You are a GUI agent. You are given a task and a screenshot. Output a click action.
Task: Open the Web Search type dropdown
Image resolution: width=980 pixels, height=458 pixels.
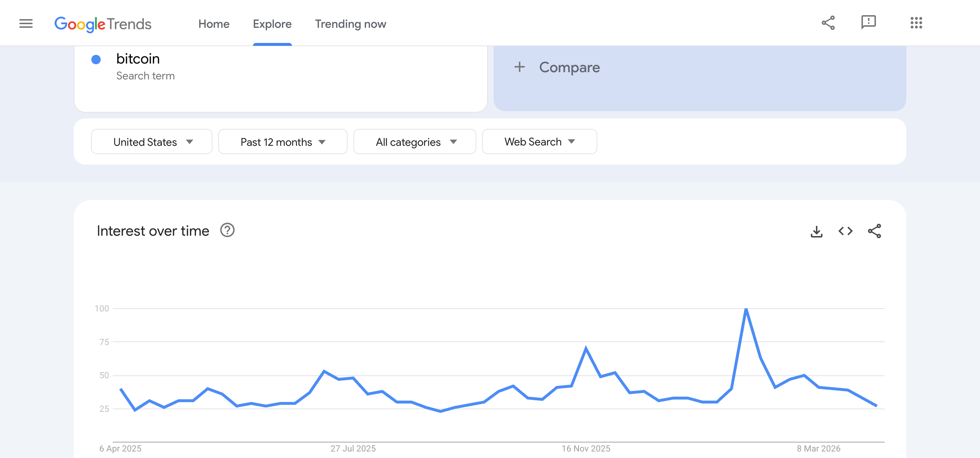pos(539,141)
